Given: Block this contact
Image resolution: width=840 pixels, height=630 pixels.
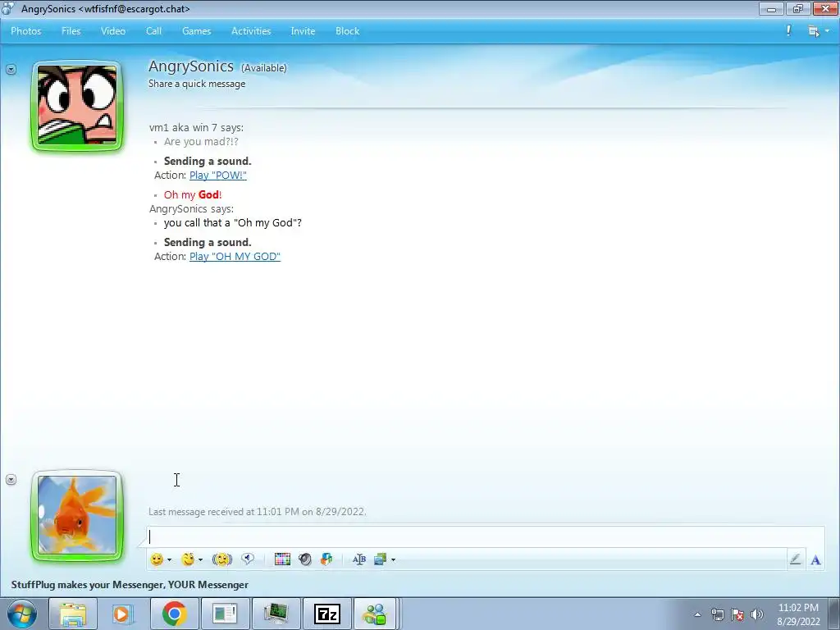Looking at the screenshot, I should pyautogui.click(x=347, y=31).
